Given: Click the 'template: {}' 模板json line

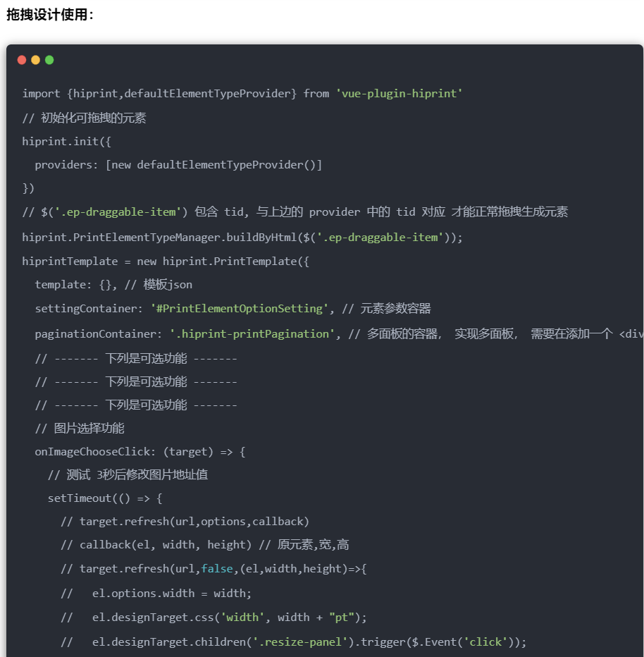Looking at the screenshot, I should tap(113, 285).
